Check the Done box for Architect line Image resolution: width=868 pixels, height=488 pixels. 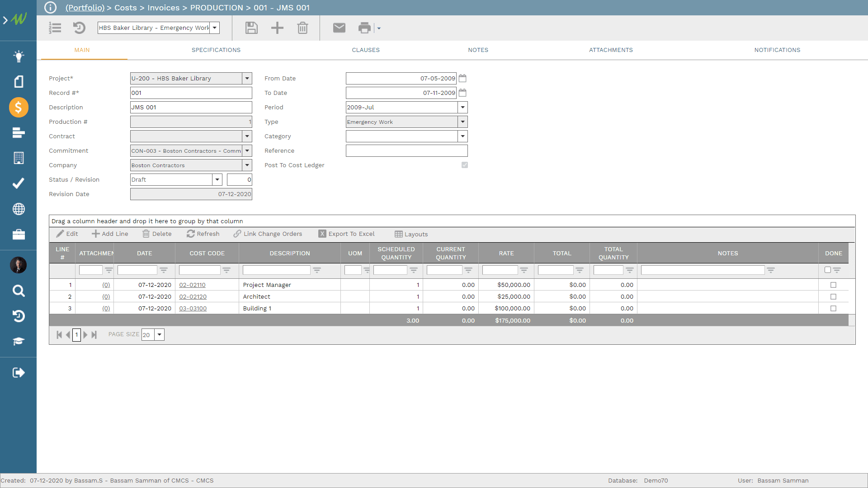click(x=833, y=296)
